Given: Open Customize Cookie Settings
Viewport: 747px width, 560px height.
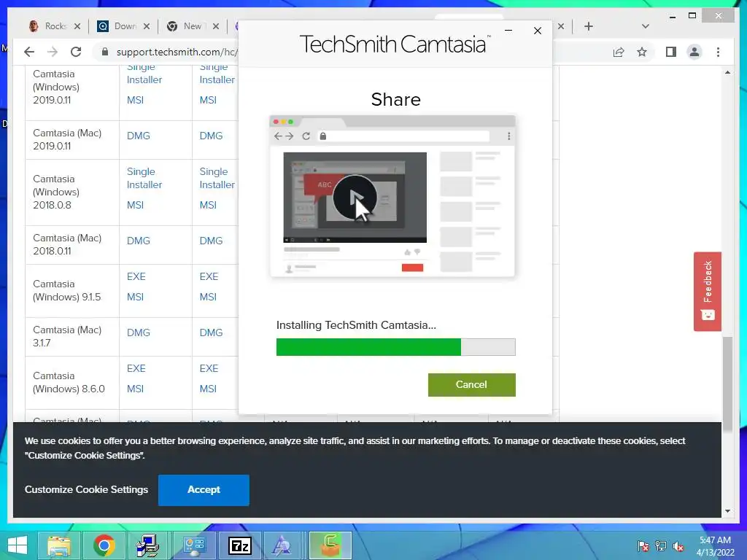Looking at the screenshot, I should coord(86,489).
